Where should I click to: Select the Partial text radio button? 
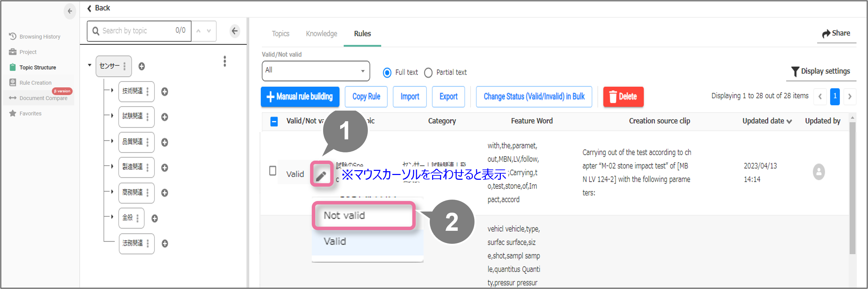pos(428,73)
